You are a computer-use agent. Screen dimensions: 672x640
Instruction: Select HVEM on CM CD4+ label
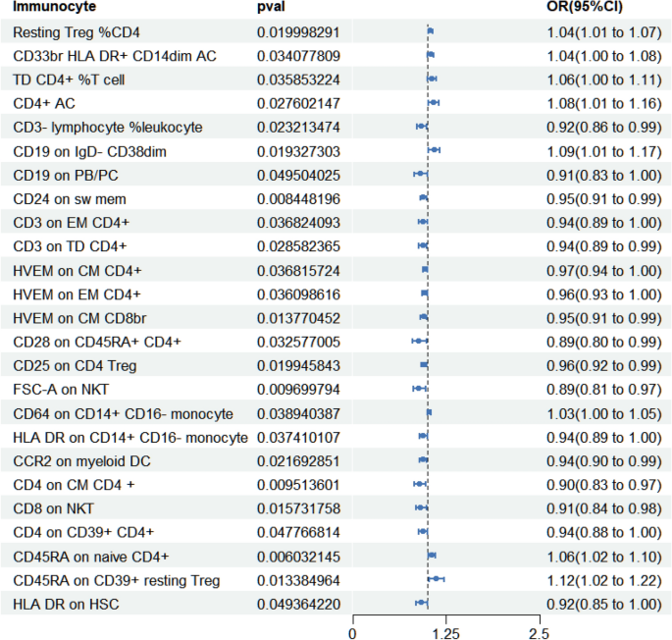click(78, 271)
